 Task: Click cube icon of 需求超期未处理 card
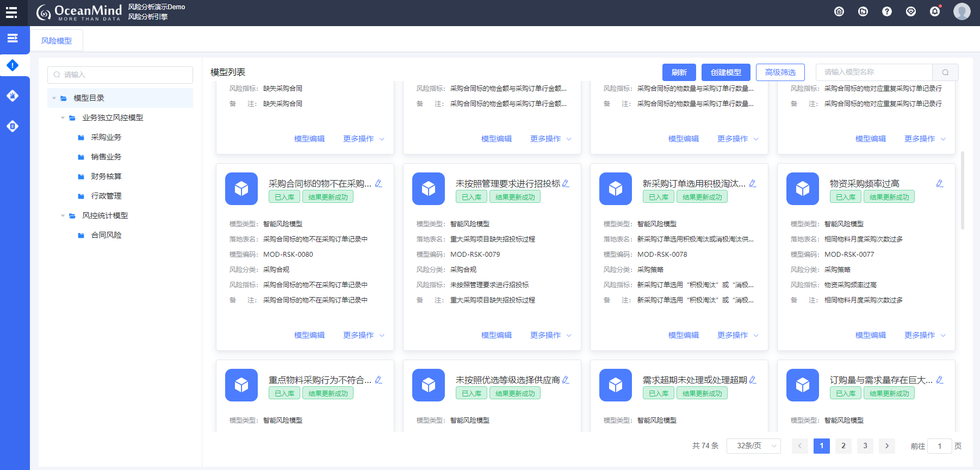tap(616, 385)
